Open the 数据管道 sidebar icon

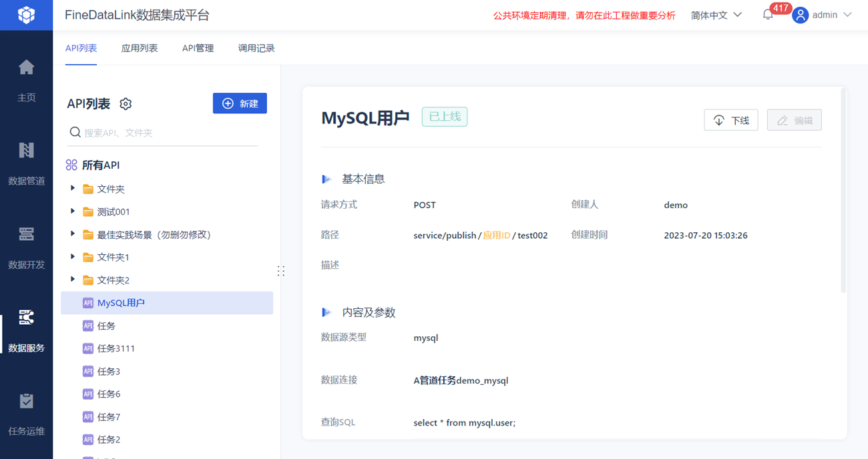coord(26,150)
